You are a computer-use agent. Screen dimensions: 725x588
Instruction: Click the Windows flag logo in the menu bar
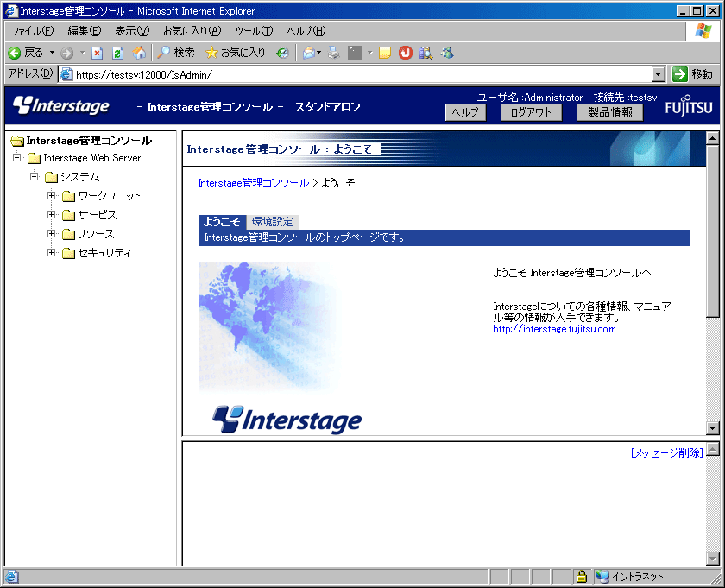tap(703, 30)
